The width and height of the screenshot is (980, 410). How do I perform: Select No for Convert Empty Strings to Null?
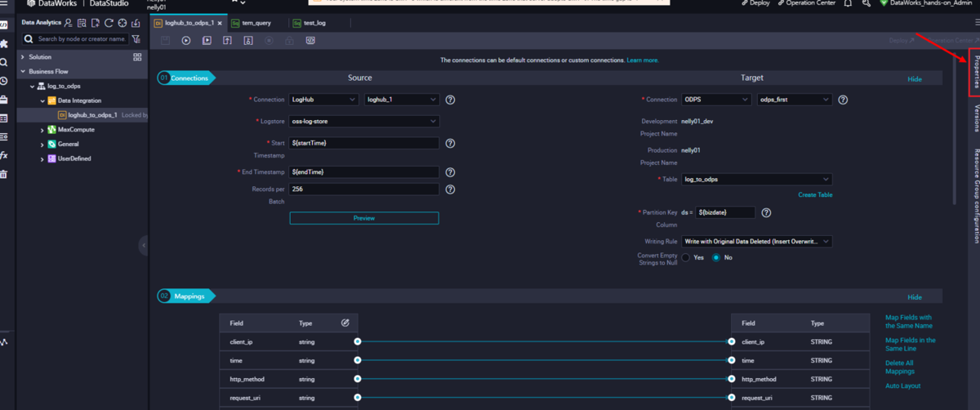click(x=716, y=257)
